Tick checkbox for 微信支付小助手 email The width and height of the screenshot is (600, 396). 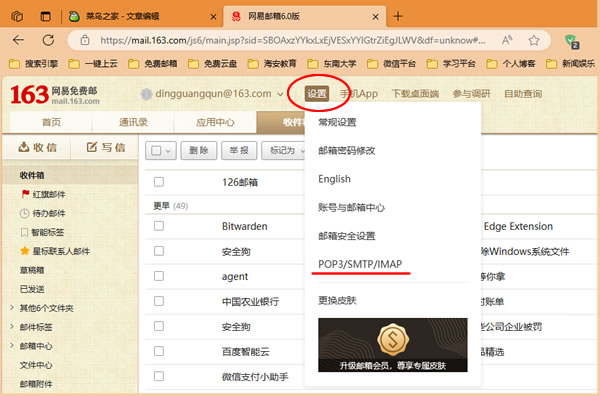(x=159, y=376)
